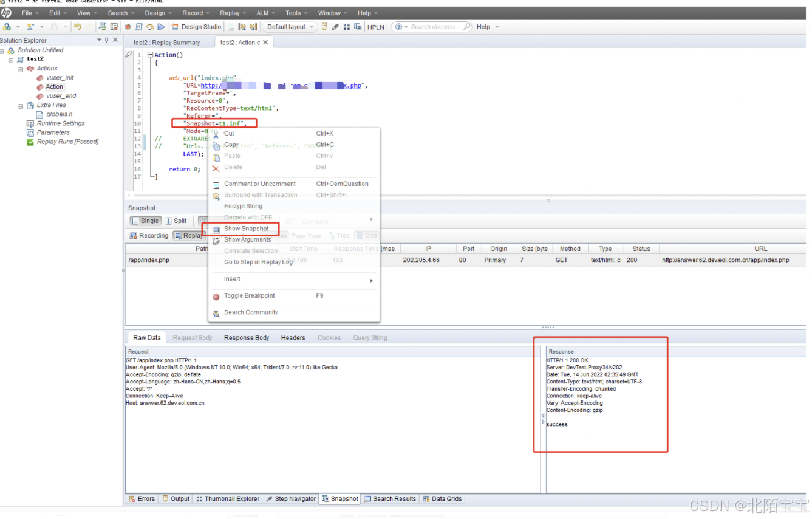Close the test2 : Action.c tab
Image resolution: width=812 pixels, height=519 pixels.
(265, 43)
